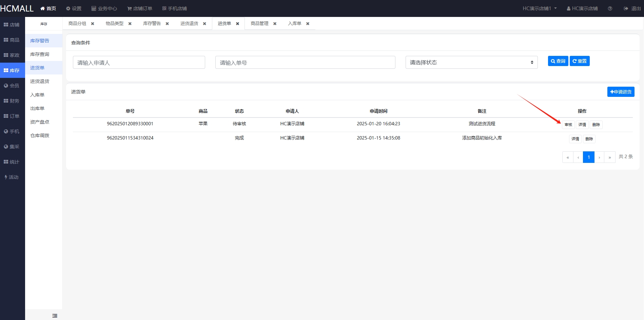Click the help question mark icon
The width and height of the screenshot is (644, 320).
point(610,8)
